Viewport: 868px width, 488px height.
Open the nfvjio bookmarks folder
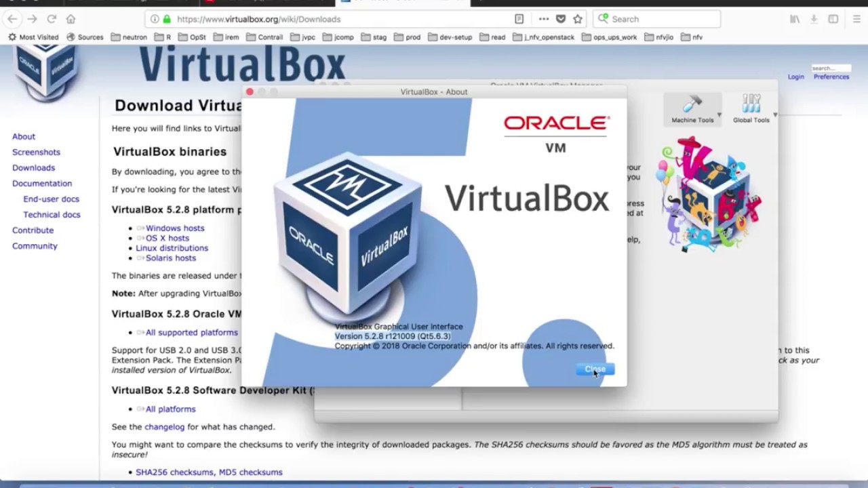click(x=658, y=37)
